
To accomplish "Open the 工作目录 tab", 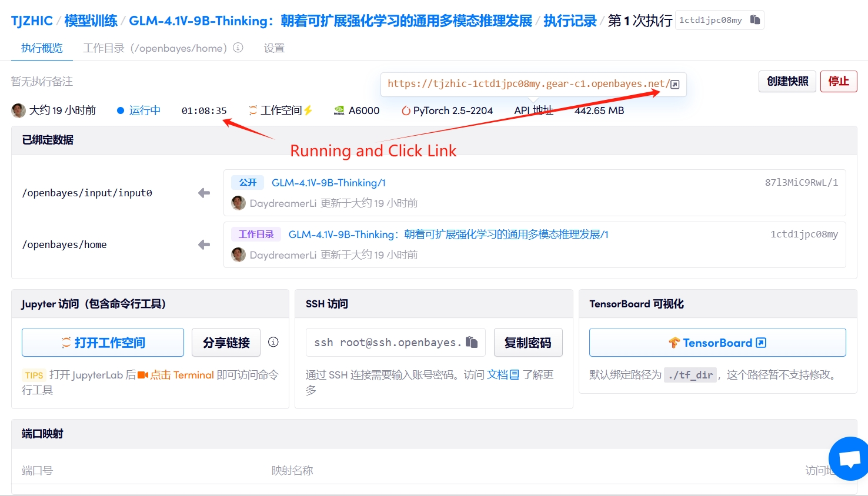I will [x=155, y=48].
